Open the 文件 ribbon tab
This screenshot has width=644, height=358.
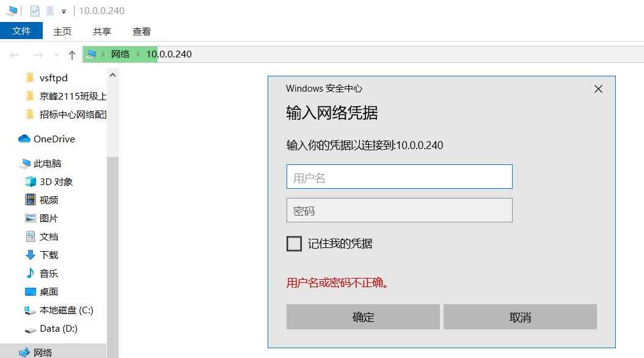(21, 31)
